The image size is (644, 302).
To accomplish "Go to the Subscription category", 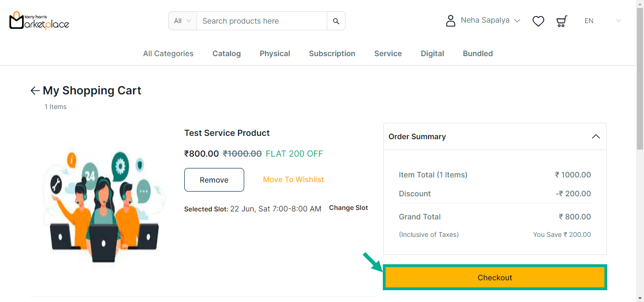I will 332,54.
